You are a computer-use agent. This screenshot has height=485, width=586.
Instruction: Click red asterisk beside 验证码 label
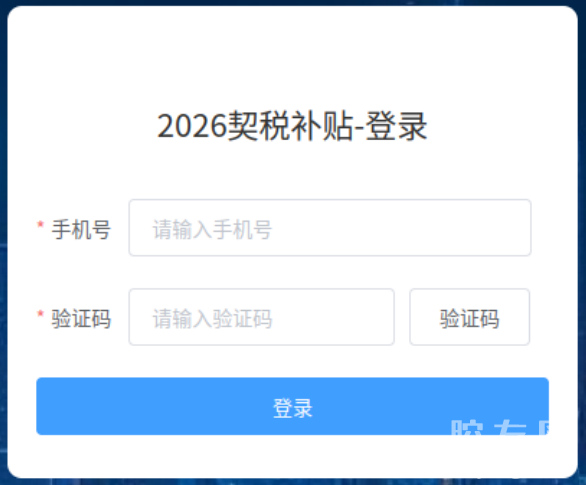coord(40,315)
